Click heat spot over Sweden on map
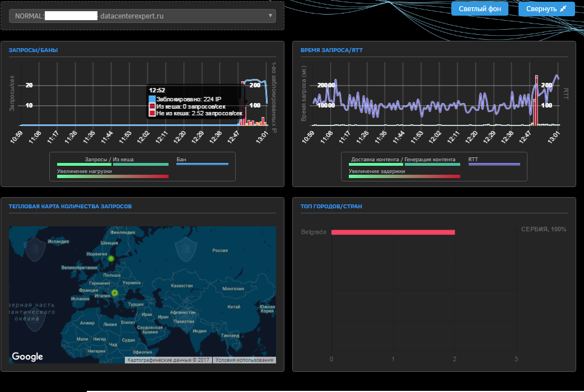Image resolution: width=584 pixels, height=392 pixels. (111, 258)
